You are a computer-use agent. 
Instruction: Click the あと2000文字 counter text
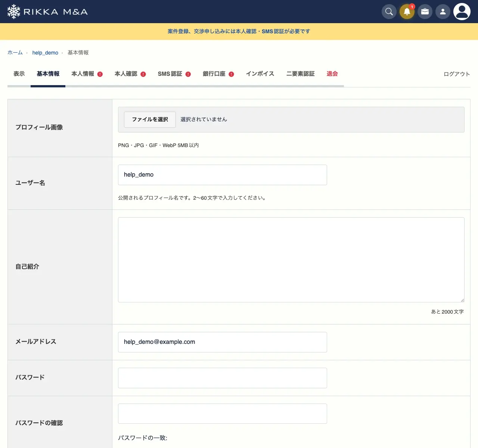447,312
